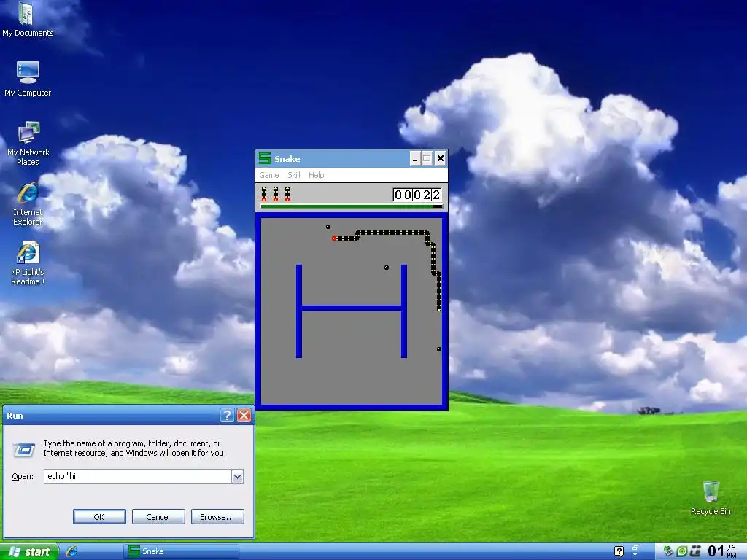
Task: Click the third snake life icon
Action: (x=287, y=194)
